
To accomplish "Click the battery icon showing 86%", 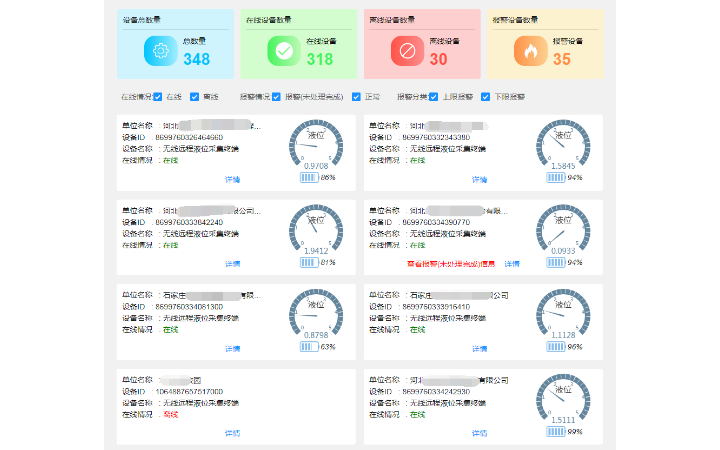I will (309, 178).
